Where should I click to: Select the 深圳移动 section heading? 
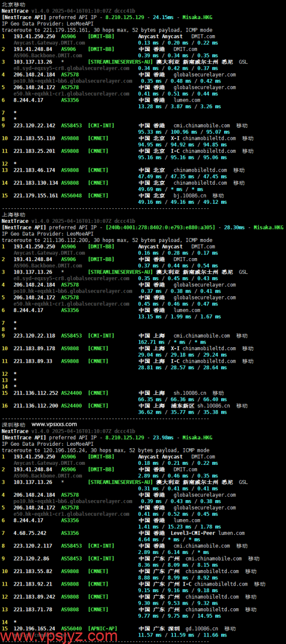pos(14,425)
